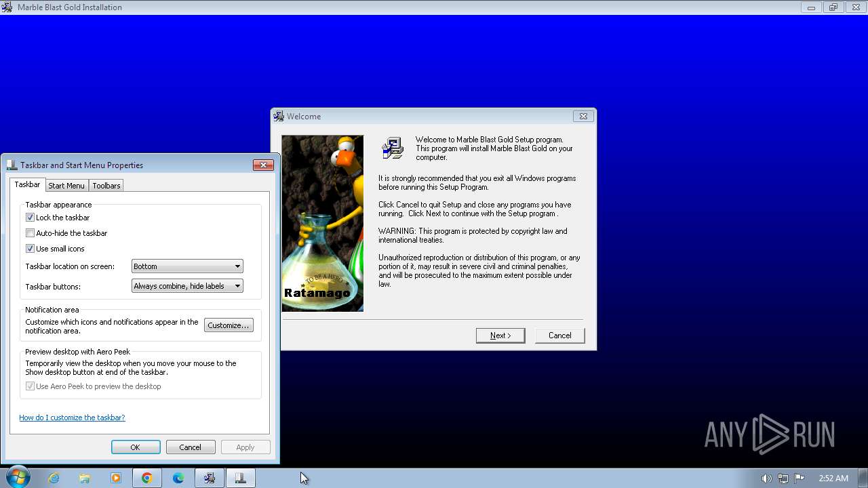Open the Taskbar location on screen dropdown
This screenshot has height=488, width=868.
(187, 266)
